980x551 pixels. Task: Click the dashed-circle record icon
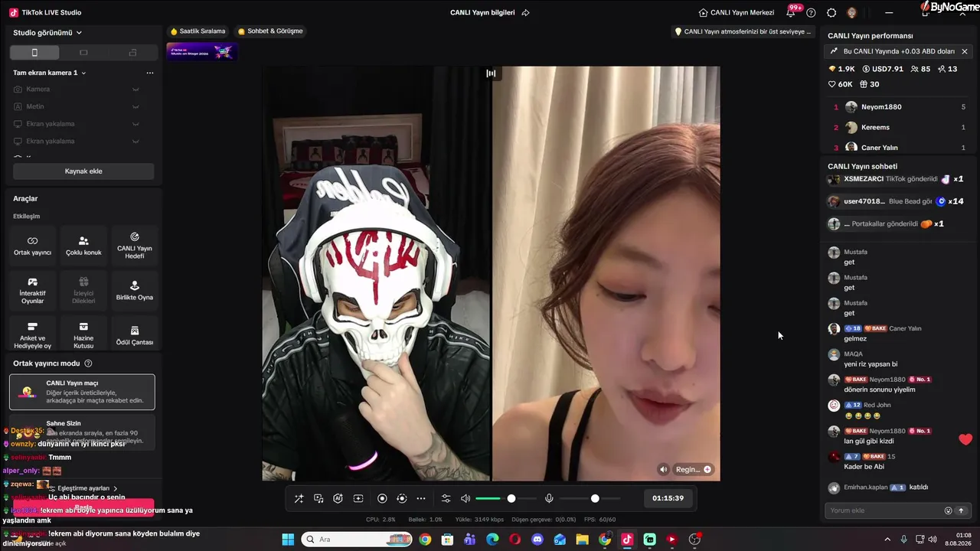(401, 499)
